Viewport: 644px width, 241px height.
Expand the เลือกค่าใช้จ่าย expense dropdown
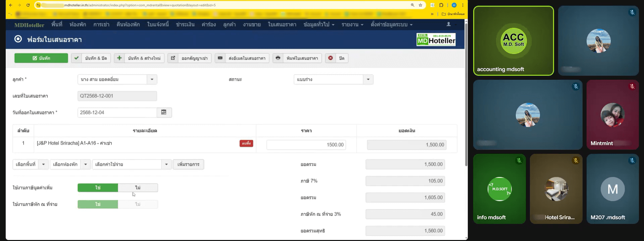166,164
